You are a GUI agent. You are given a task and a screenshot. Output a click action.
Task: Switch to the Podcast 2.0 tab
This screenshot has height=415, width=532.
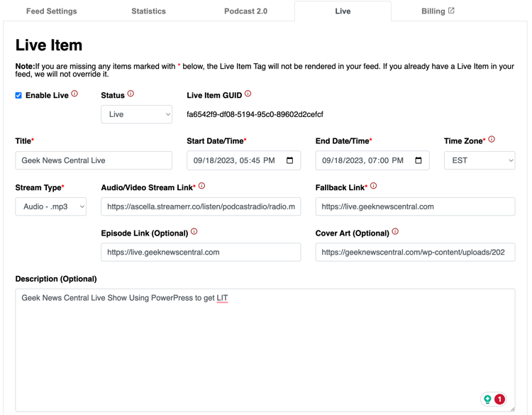(245, 11)
